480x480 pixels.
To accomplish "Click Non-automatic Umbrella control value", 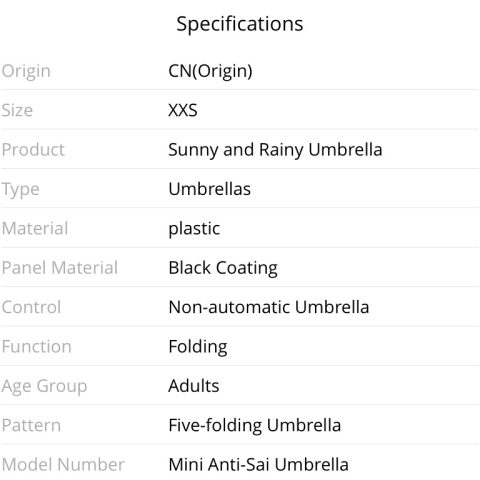I will [x=269, y=307].
